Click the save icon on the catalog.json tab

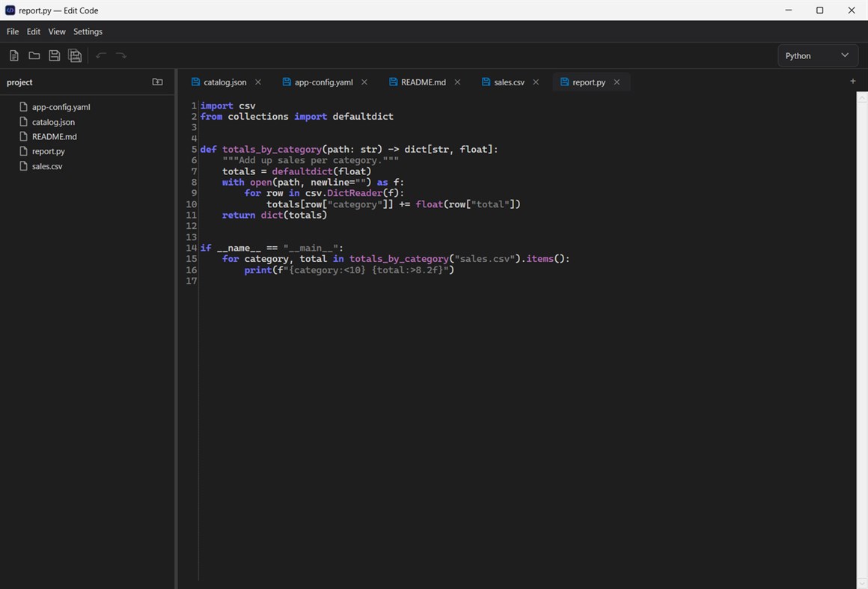coord(195,82)
